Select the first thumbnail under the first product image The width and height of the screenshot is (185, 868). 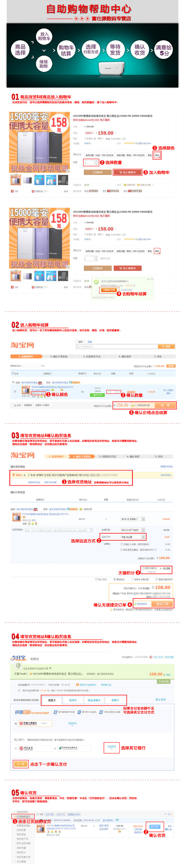pyautogui.click(x=16, y=180)
